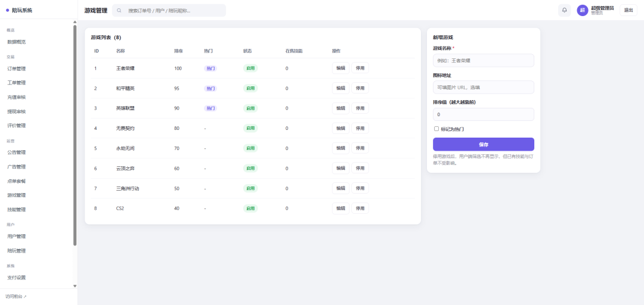Click 编辑 for 和平精英
Image resolution: width=644 pixels, height=305 pixels.
tap(340, 88)
